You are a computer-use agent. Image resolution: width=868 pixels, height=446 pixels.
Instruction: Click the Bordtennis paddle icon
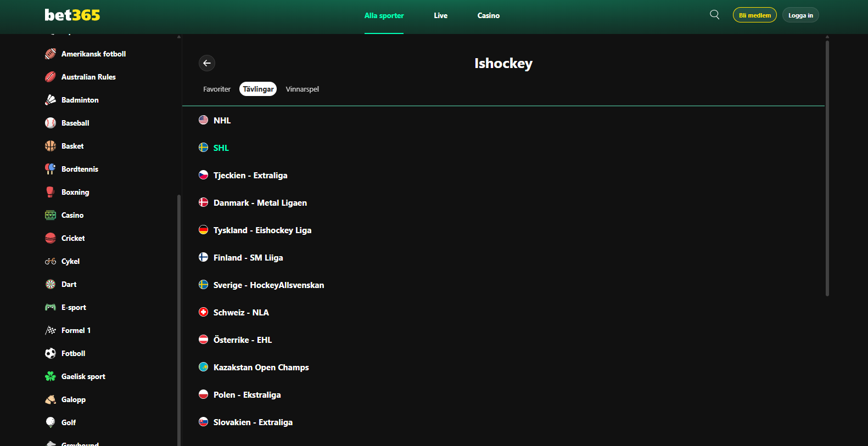(51, 169)
